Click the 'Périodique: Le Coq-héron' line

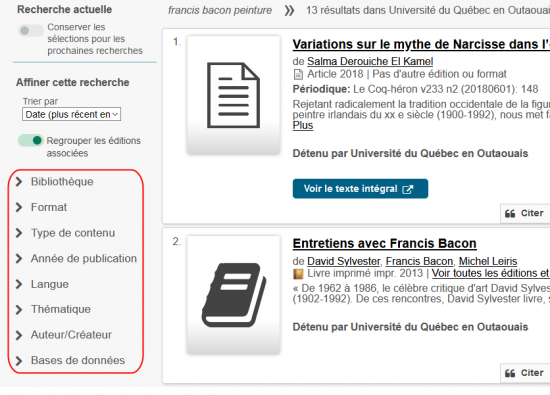[x=415, y=89]
